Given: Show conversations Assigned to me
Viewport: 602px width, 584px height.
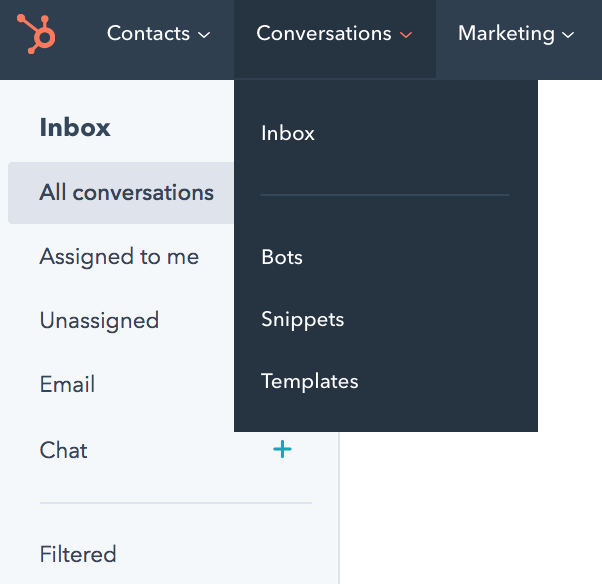Looking at the screenshot, I should [x=119, y=257].
